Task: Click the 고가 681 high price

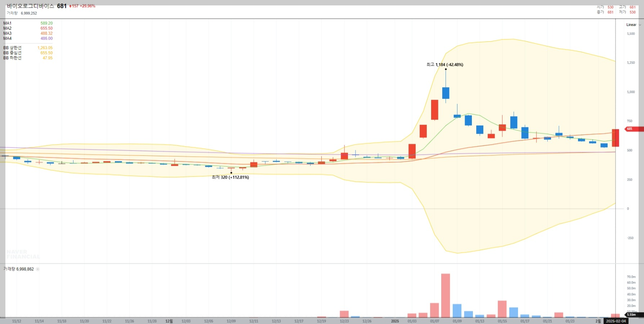Action: point(627,7)
